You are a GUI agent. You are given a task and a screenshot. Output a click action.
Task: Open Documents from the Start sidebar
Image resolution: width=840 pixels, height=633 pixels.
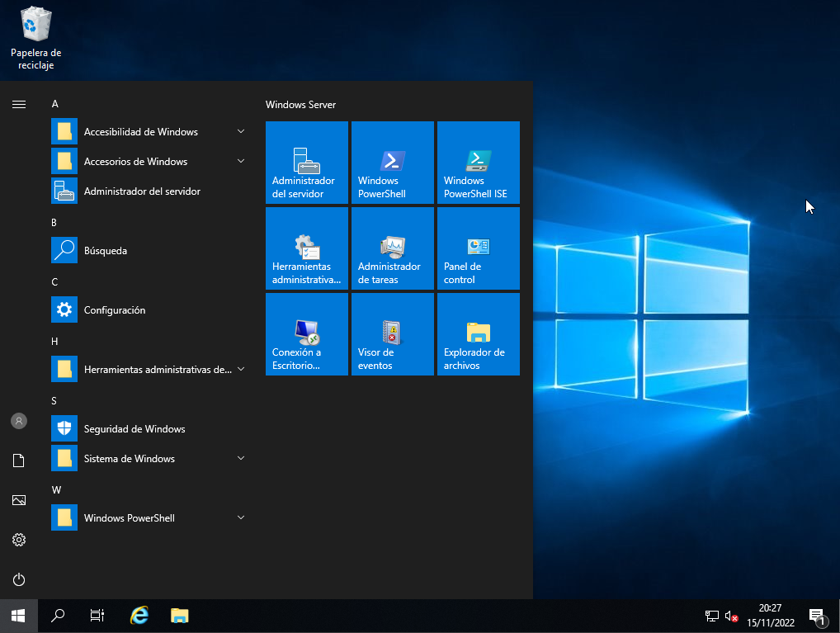19,461
